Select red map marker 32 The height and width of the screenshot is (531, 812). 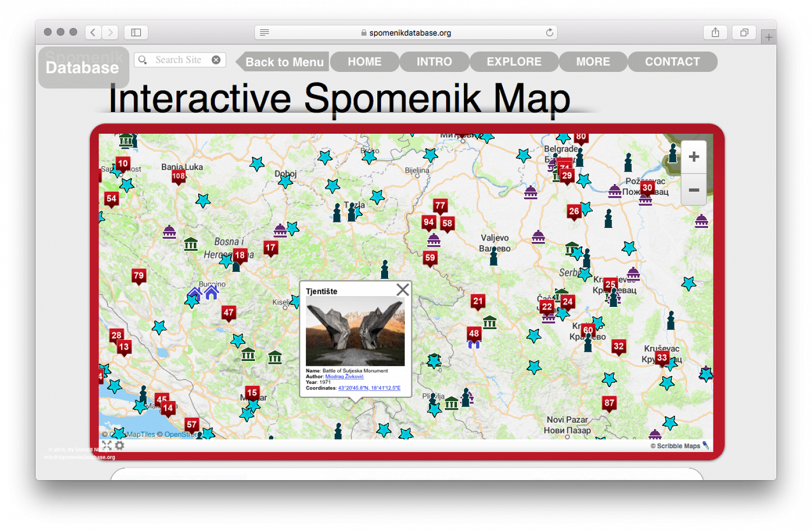619,348
